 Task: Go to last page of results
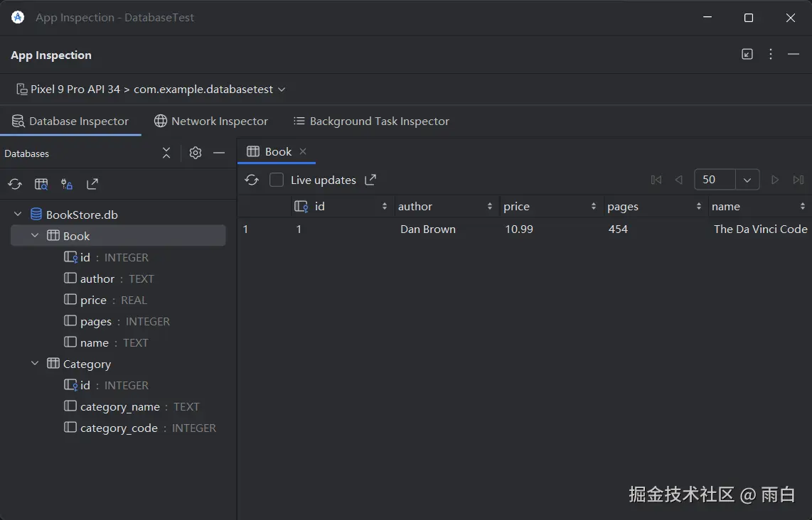798,180
